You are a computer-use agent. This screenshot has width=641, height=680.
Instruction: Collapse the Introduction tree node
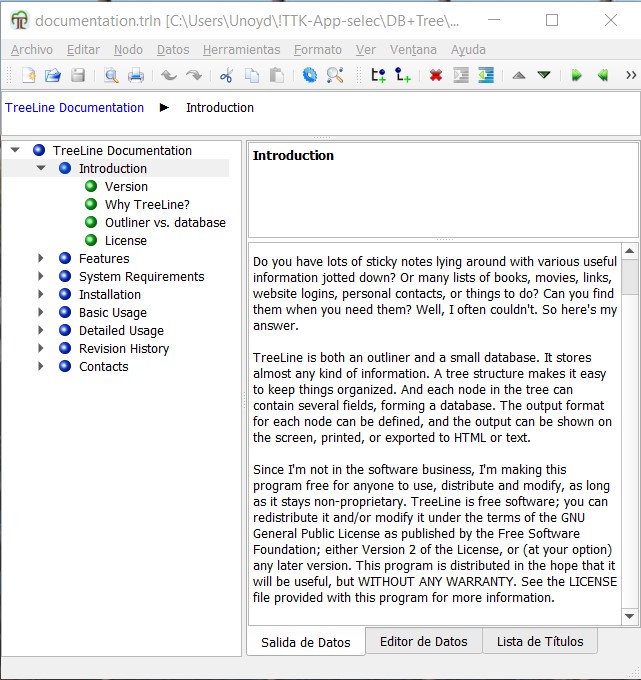tap(41, 169)
